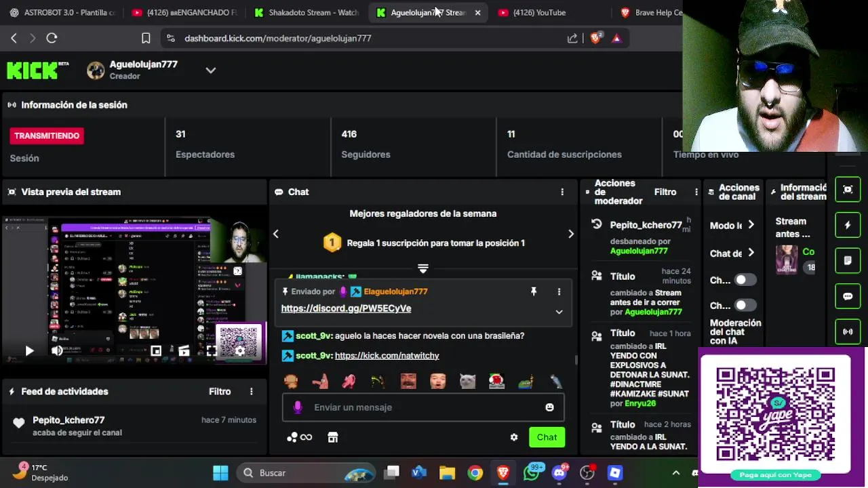Open WhatsApp from the taskbar
The width and height of the screenshot is (868, 488).
[x=532, y=472]
